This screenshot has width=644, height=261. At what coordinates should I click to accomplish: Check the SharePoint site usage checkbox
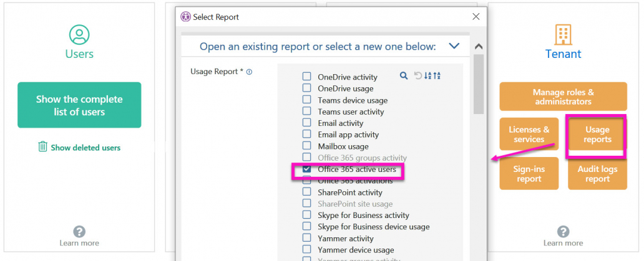(306, 203)
